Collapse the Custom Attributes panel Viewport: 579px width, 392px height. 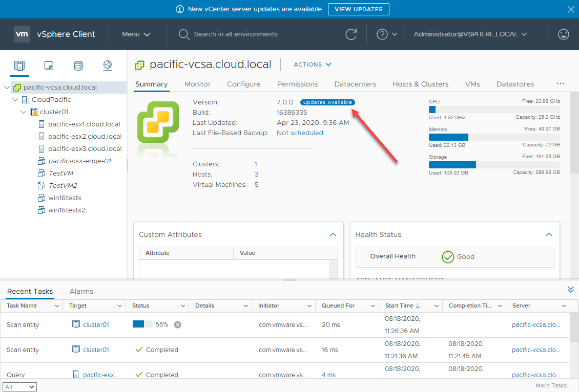coord(333,234)
